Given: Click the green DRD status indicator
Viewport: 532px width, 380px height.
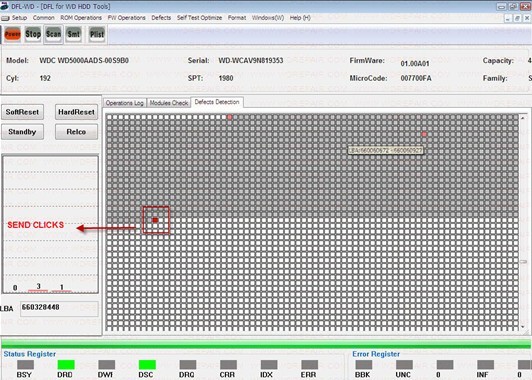Looking at the screenshot, I should [x=66, y=365].
